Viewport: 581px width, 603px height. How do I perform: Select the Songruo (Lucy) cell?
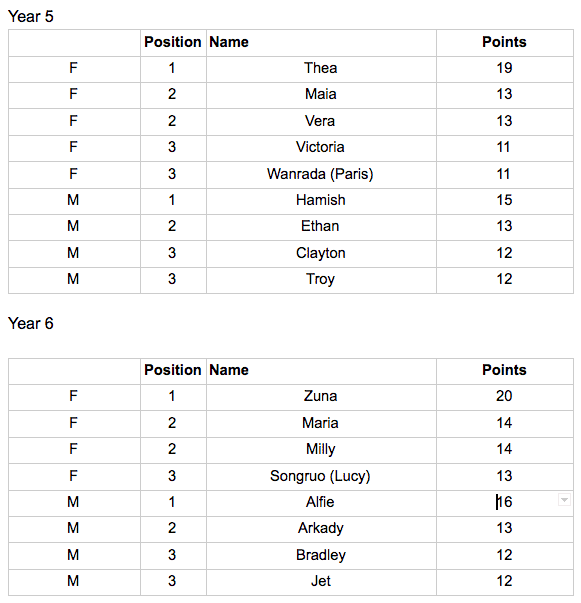(x=321, y=477)
